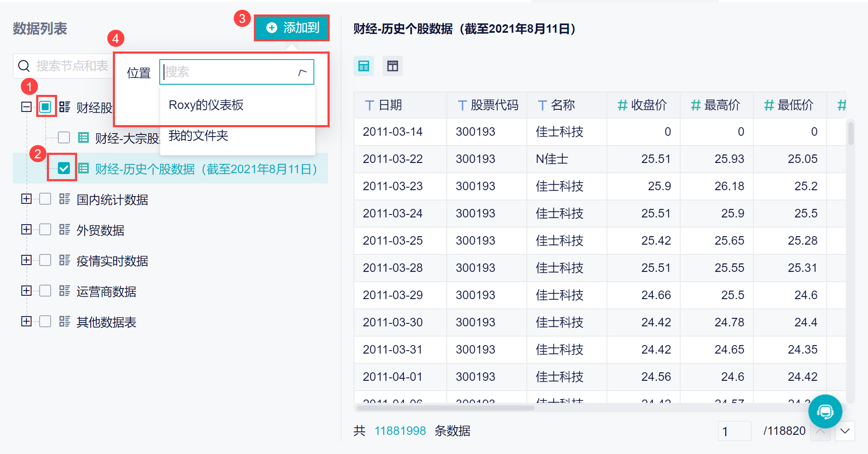Click the number-type icon of 最高价 column
This screenshot has width=868, height=454.
point(696,106)
